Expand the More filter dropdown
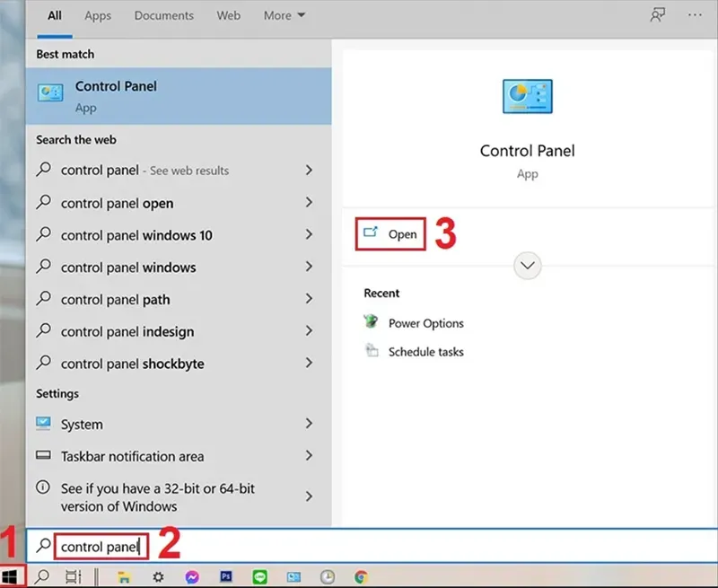 [x=285, y=15]
